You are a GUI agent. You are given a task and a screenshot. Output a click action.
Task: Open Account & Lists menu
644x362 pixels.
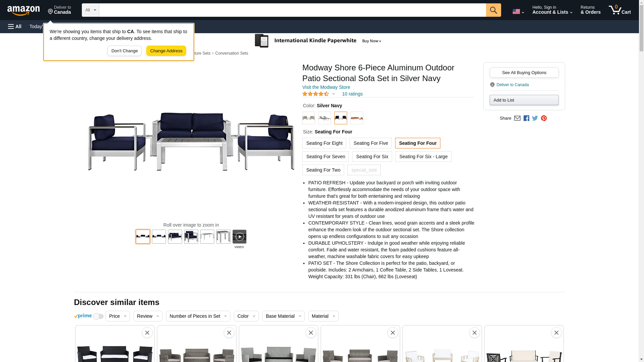point(552,10)
